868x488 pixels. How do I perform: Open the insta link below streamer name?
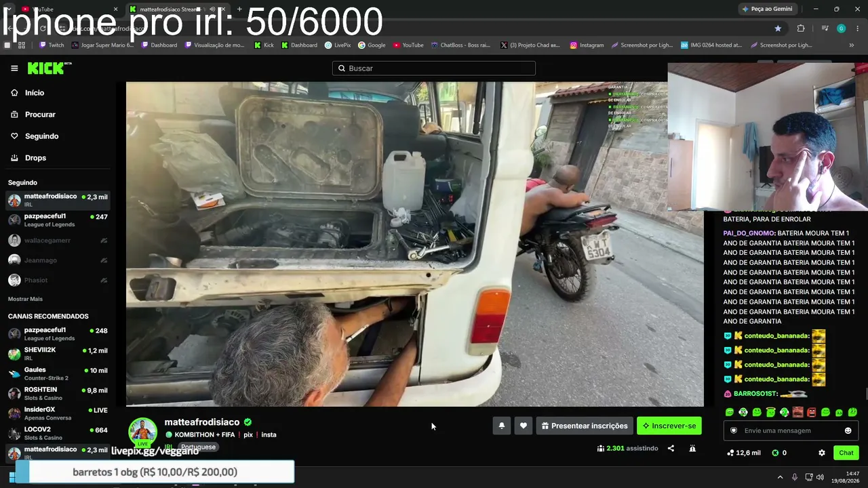[x=269, y=435]
